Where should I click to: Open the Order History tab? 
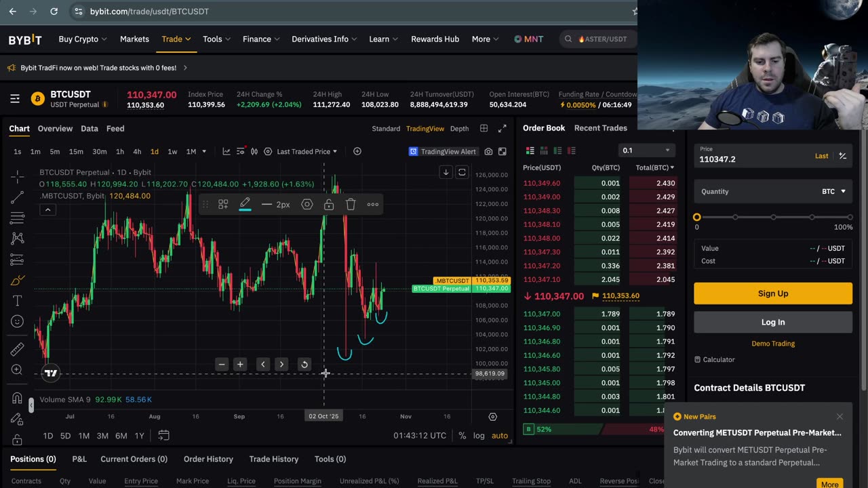[208, 459]
